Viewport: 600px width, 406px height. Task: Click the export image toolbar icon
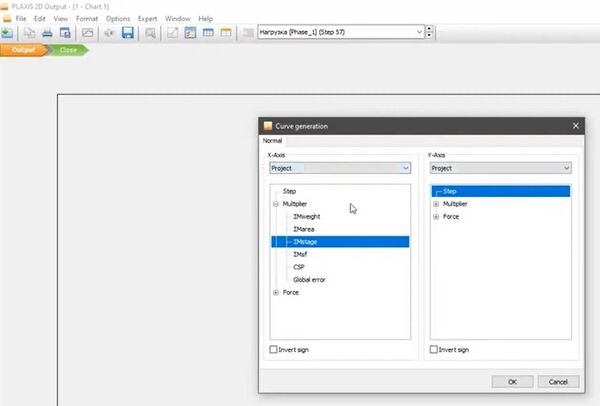click(87, 33)
